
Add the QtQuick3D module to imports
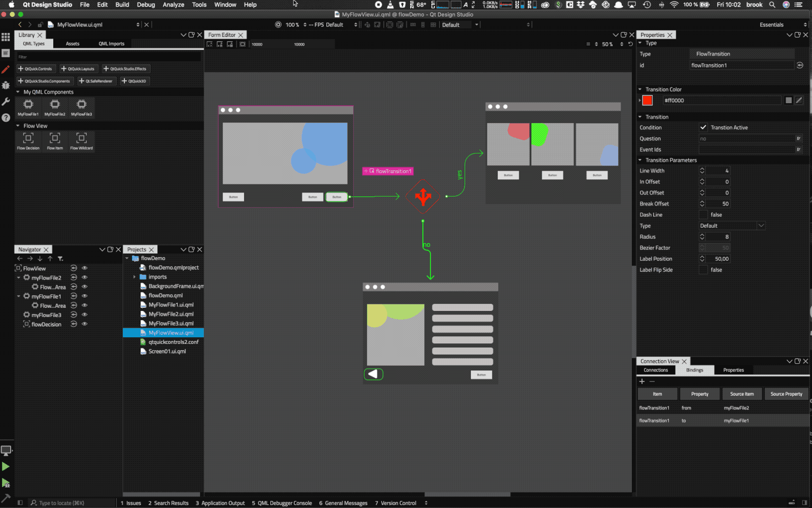[x=134, y=80]
